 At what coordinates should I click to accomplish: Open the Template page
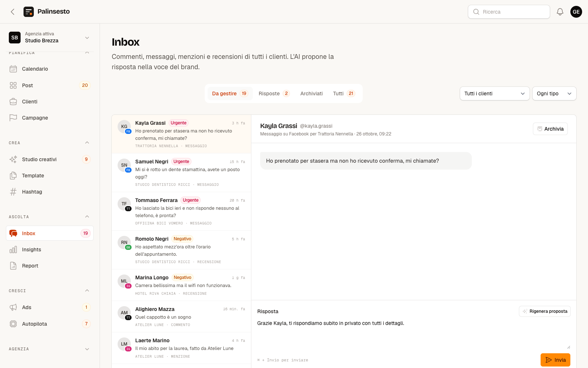pos(50,176)
